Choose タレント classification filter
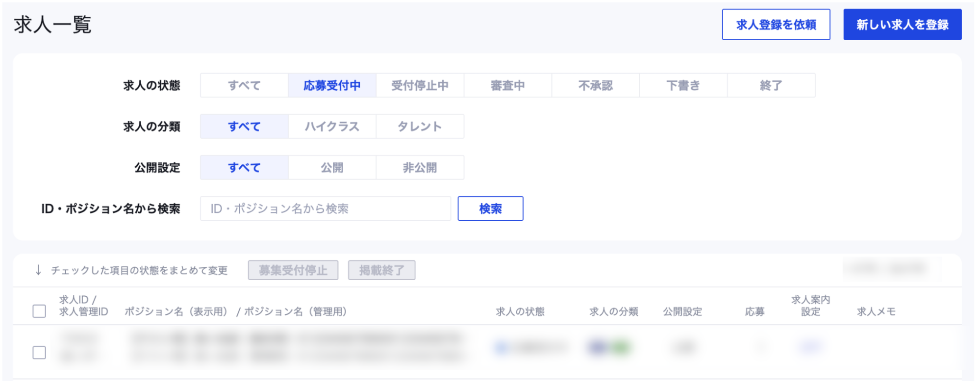Viewport: 980px width, 387px height. pos(420,127)
